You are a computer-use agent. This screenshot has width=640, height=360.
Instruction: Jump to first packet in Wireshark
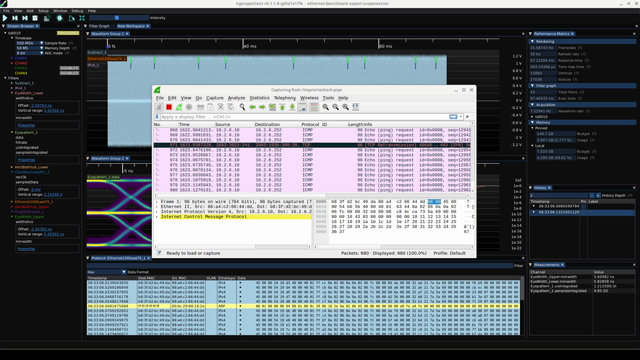pos(282,107)
